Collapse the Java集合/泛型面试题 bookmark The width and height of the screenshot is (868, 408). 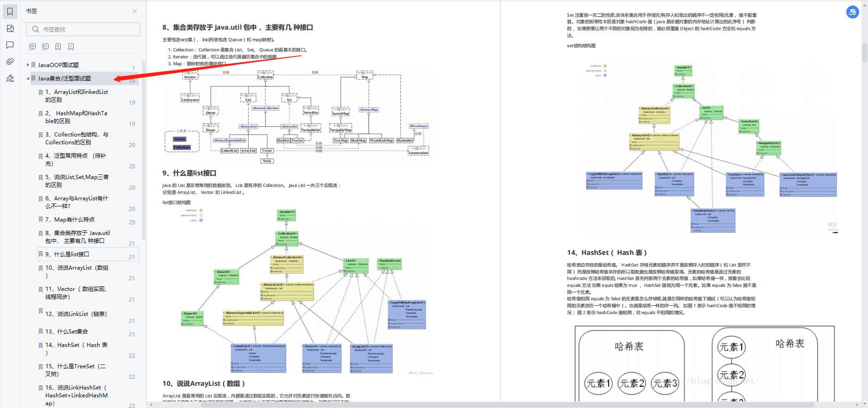pyautogui.click(x=28, y=78)
